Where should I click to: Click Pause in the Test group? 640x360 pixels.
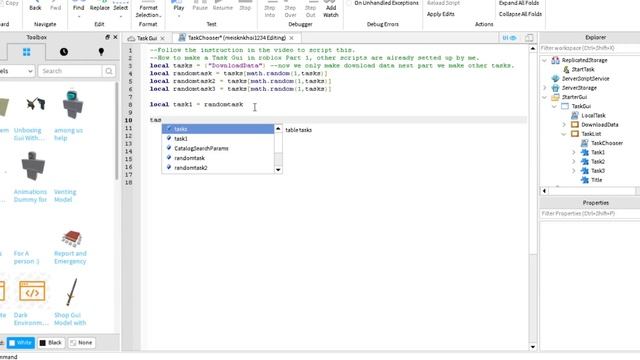tap(200, 7)
